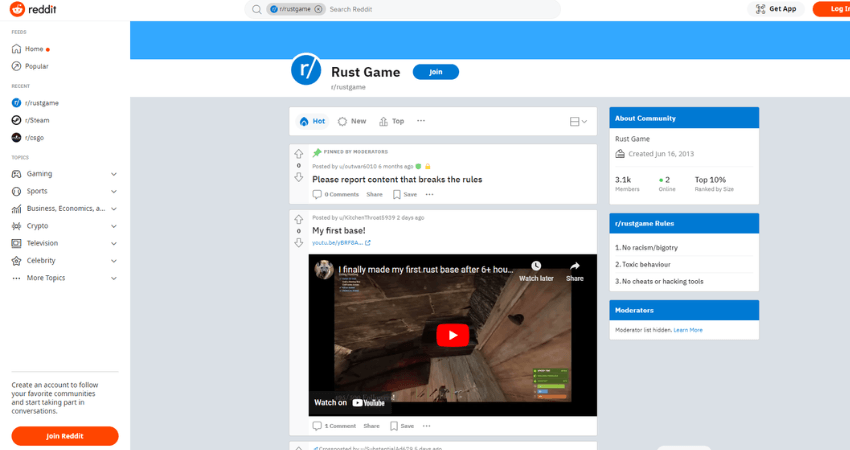The width and height of the screenshot is (850, 450).
Task: Click the Reddit logo in the header
Action: coord(33,9)
